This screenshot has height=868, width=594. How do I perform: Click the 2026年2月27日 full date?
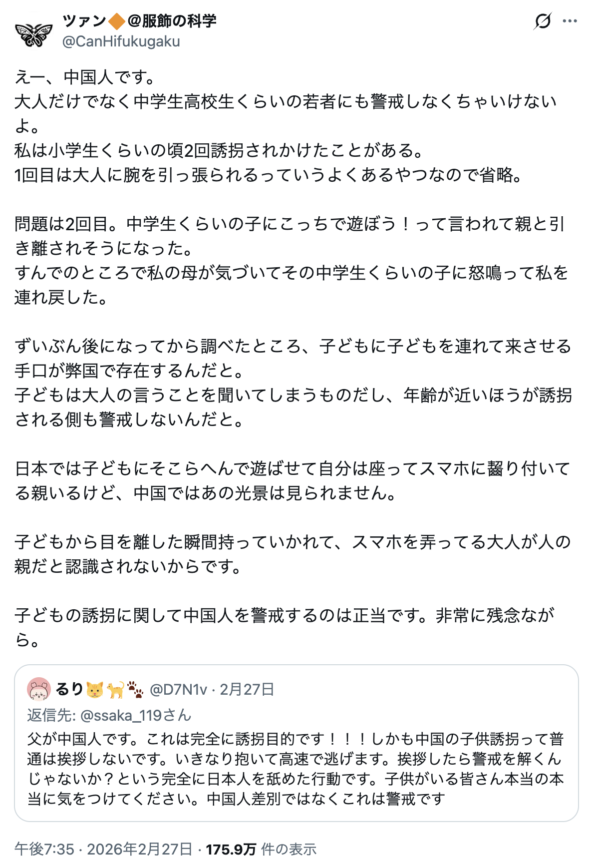140,849
